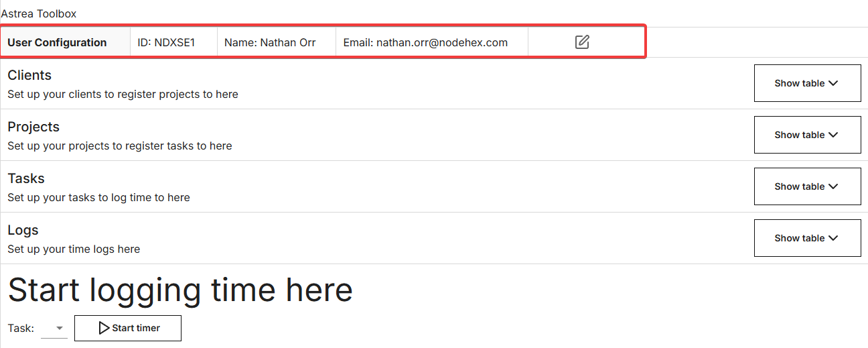
Task: Click the chevron in Tasks Show table
Action: point(833,186)
